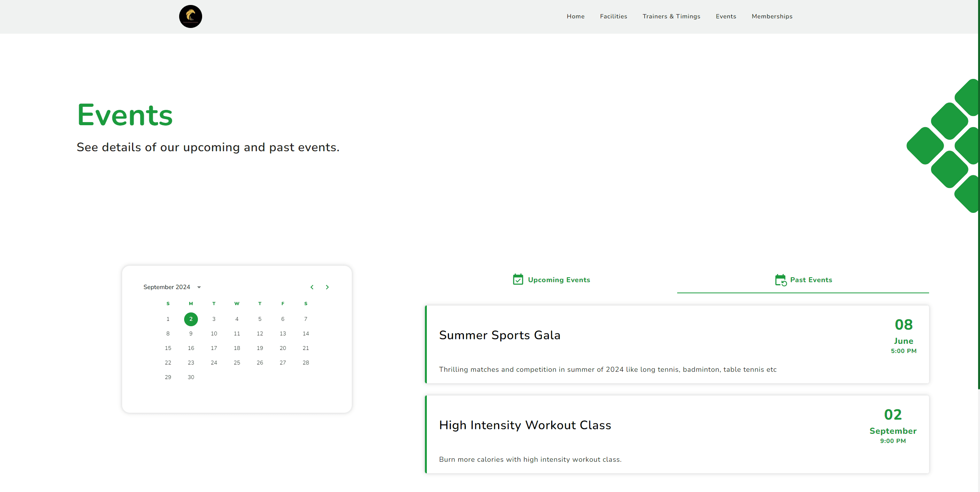This screenshot has width=980, height=492.
Task: Click the 5:00 PM event time
Action: pyautogui.click(x=903, y=351)
